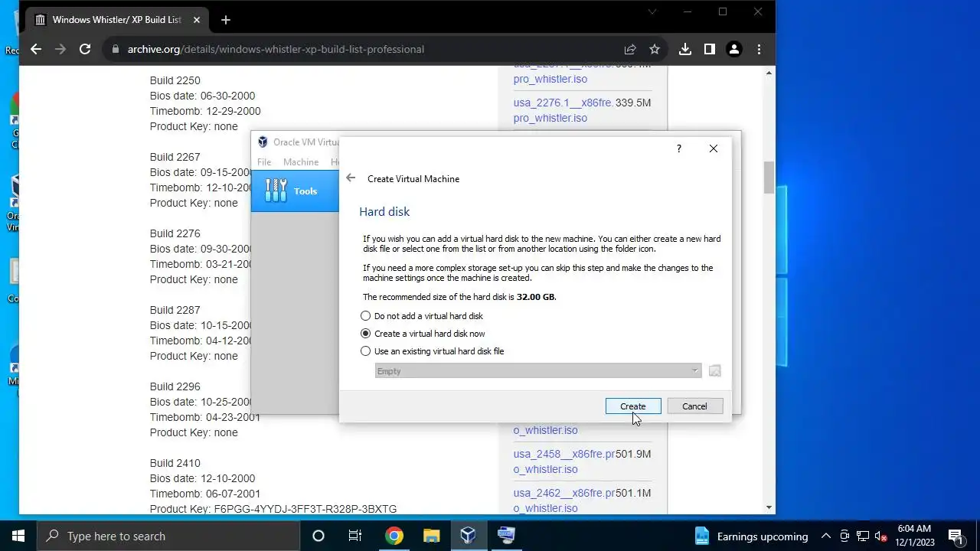Open the Chrome profile avatar
Image resolution: width=980 pixels, height=551 pixels.
(734, 49)
